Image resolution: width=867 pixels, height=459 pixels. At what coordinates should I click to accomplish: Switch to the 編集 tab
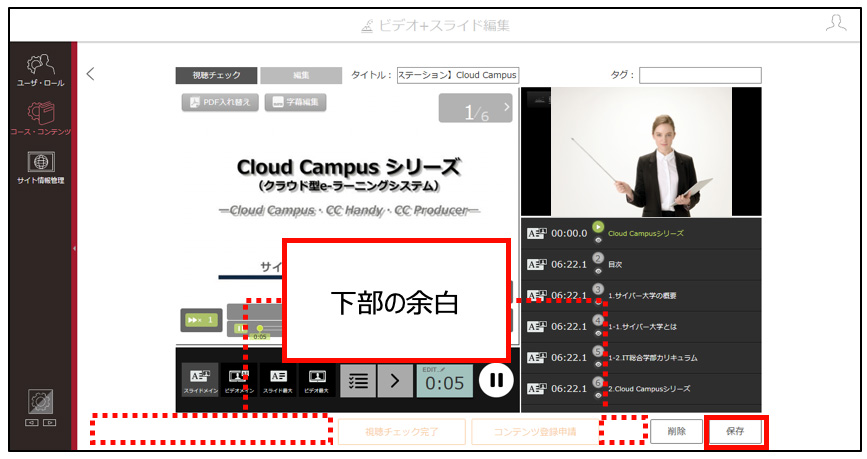[301, 75]
